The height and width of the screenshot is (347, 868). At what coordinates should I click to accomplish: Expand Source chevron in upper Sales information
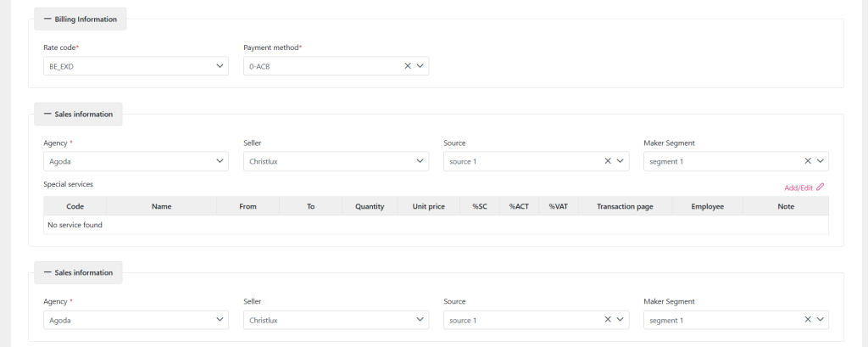click(620, 161)
